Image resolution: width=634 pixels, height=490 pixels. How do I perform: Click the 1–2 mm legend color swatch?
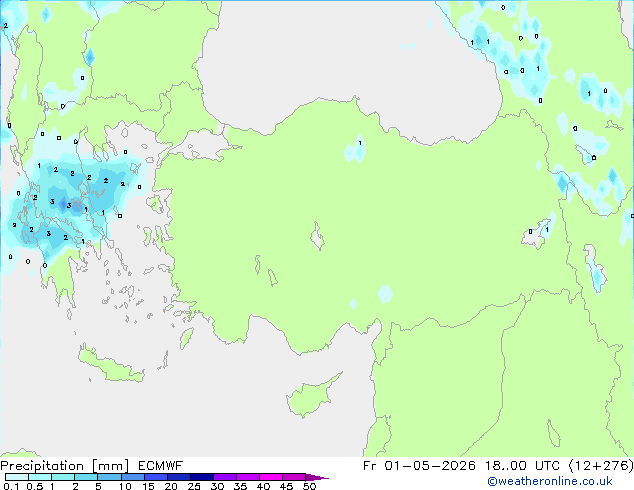point(63,477)
